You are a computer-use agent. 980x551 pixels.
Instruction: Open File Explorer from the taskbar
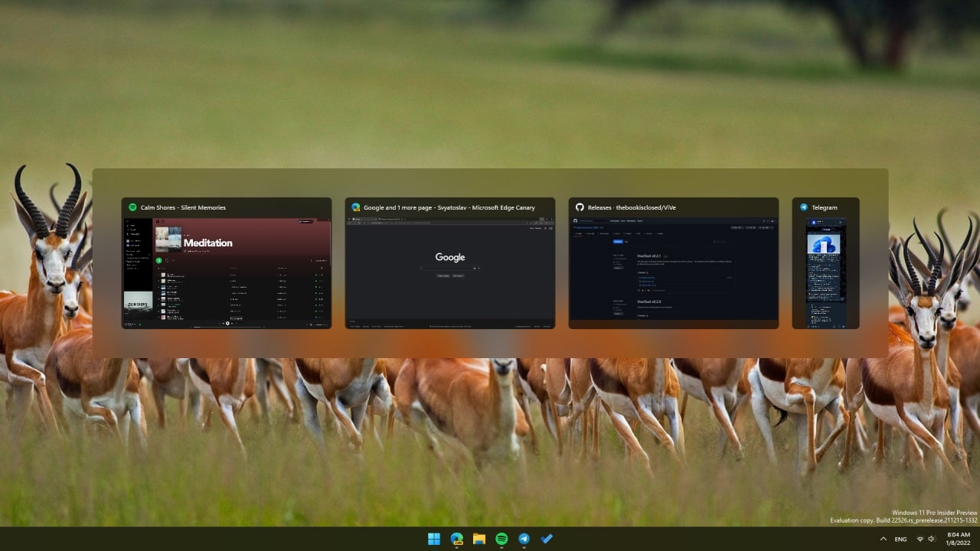click(x=479, y=539)
